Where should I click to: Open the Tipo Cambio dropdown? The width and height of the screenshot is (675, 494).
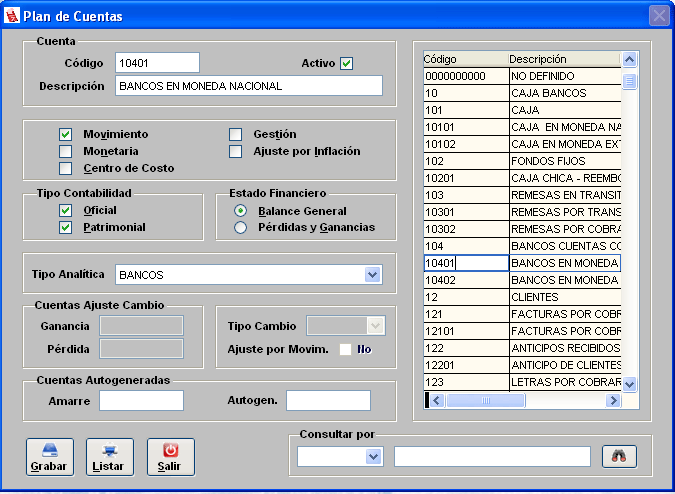coord(375,326)
